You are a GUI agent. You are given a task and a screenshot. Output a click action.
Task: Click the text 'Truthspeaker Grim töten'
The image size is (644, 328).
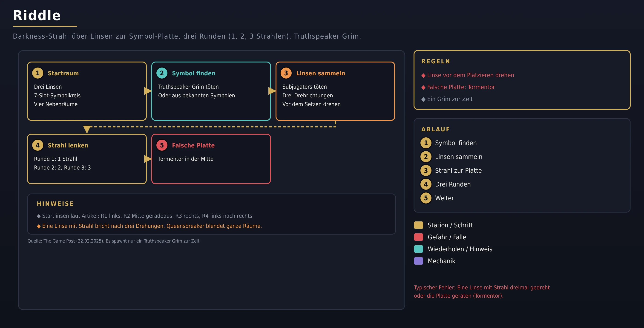[x=188, y=87]
